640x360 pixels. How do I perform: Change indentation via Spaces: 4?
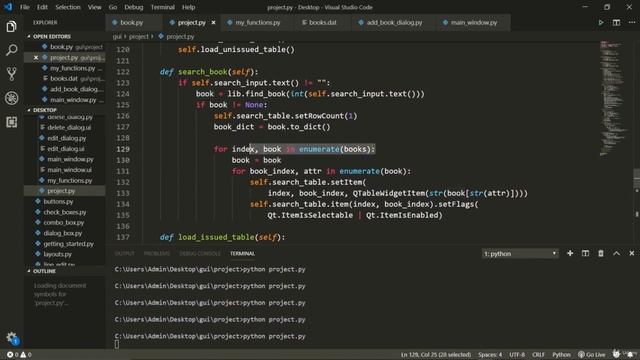pyautogui.click(x=490, y=355)
